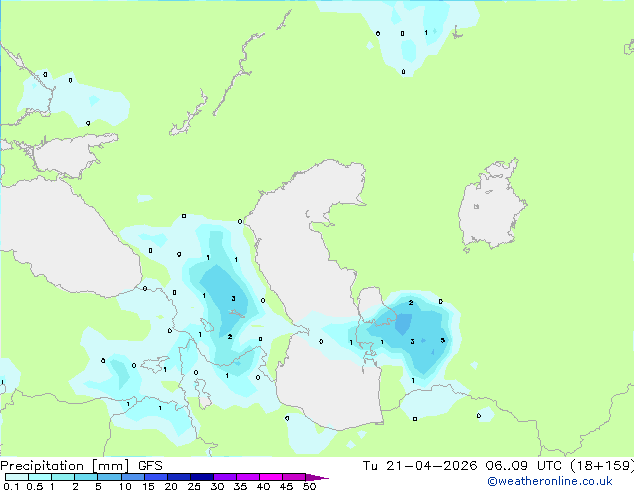Select the 45–50 mm legend swatch
The height and width of the screenshot is (490, 634).
[x=294, y=477]
